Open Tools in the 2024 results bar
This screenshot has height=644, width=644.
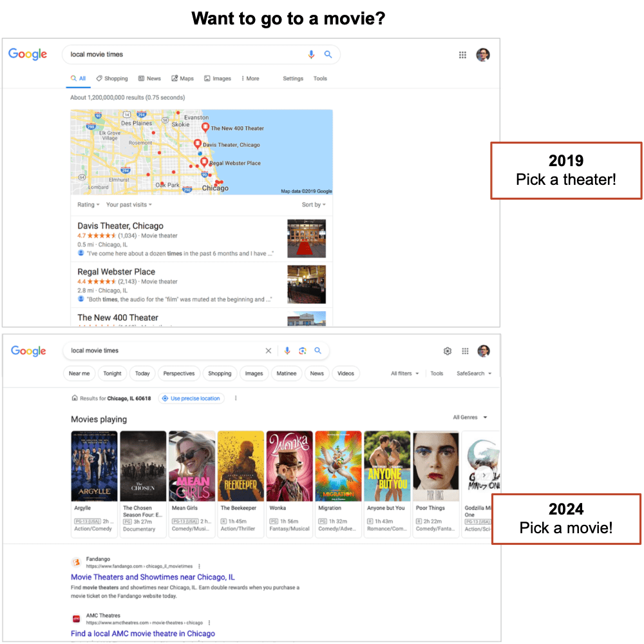point(437,374)
